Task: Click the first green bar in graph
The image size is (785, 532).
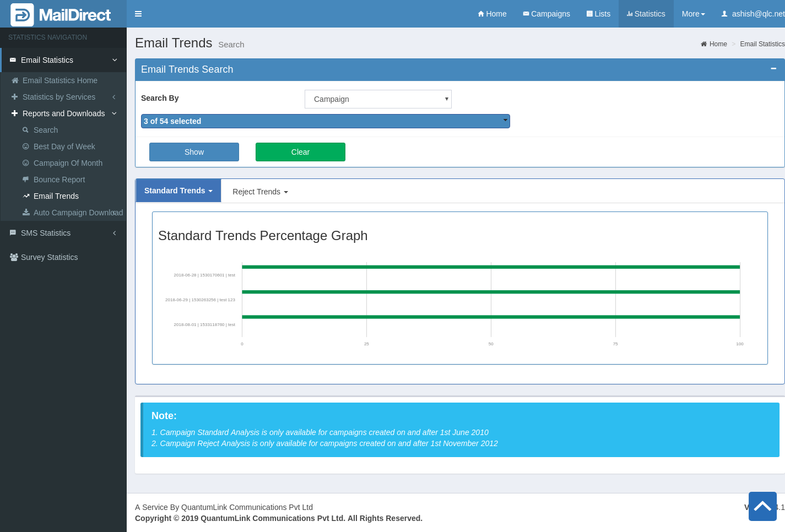Action: tap(490, 267)
